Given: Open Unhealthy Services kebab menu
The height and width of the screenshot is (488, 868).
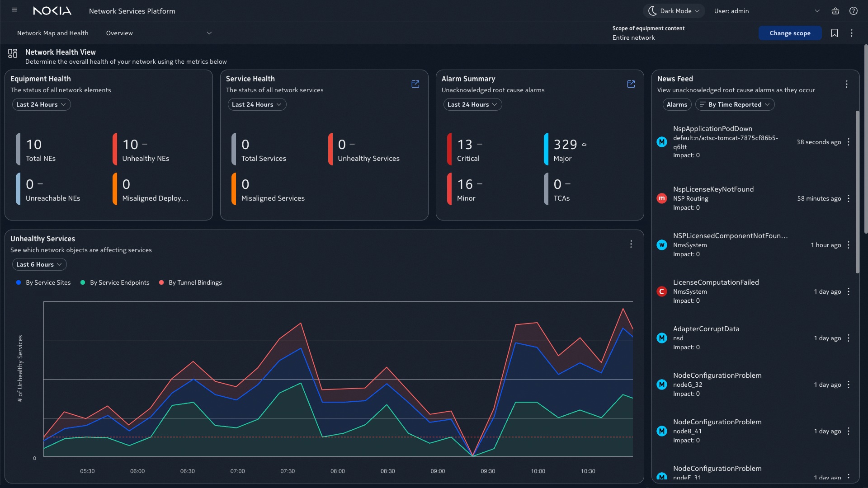Looking at the screenshot, I should pos(631,244).
